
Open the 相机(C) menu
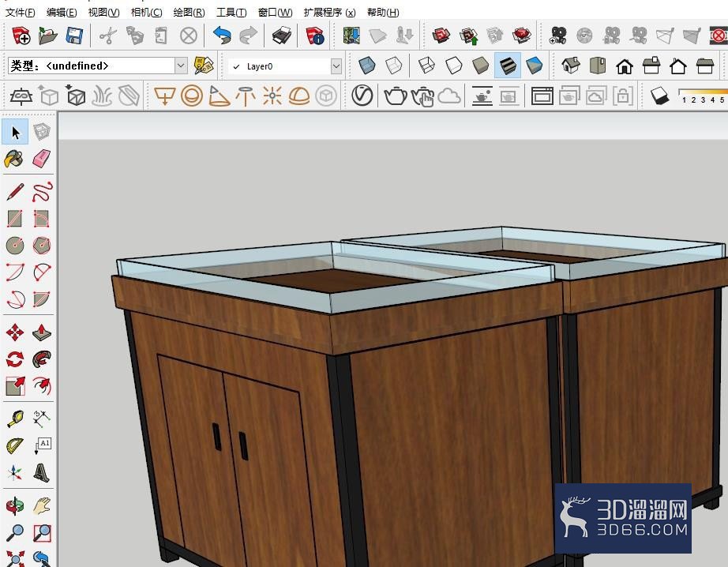[x=147, y=13]
